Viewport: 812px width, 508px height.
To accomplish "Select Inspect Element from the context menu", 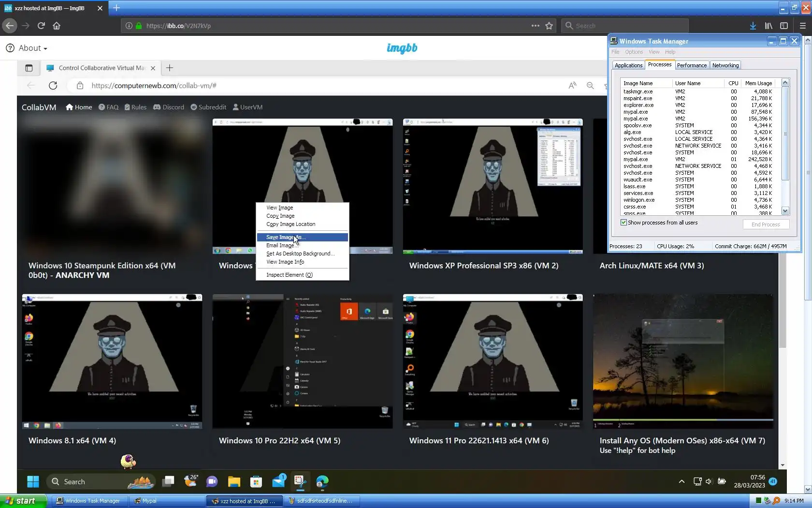I will pos(302,275).
